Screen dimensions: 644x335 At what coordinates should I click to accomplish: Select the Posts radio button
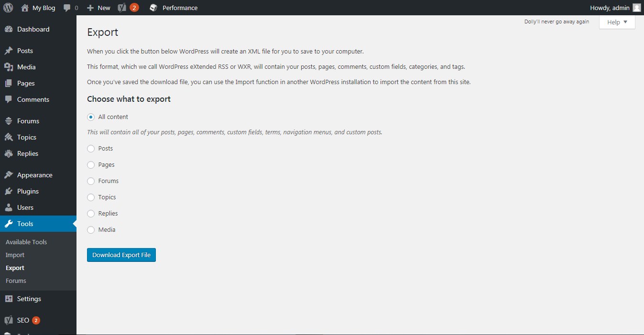point(91,149)
